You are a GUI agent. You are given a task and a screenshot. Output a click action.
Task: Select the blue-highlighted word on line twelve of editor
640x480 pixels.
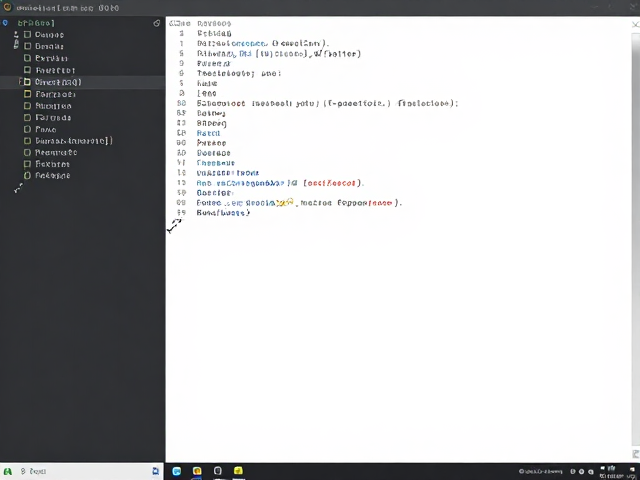pos(208,133)
